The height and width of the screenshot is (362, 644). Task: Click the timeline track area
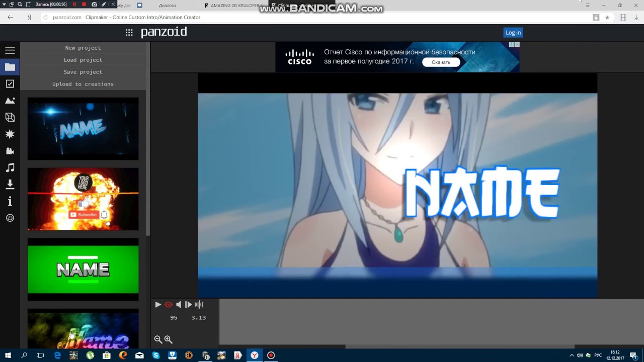432,322
